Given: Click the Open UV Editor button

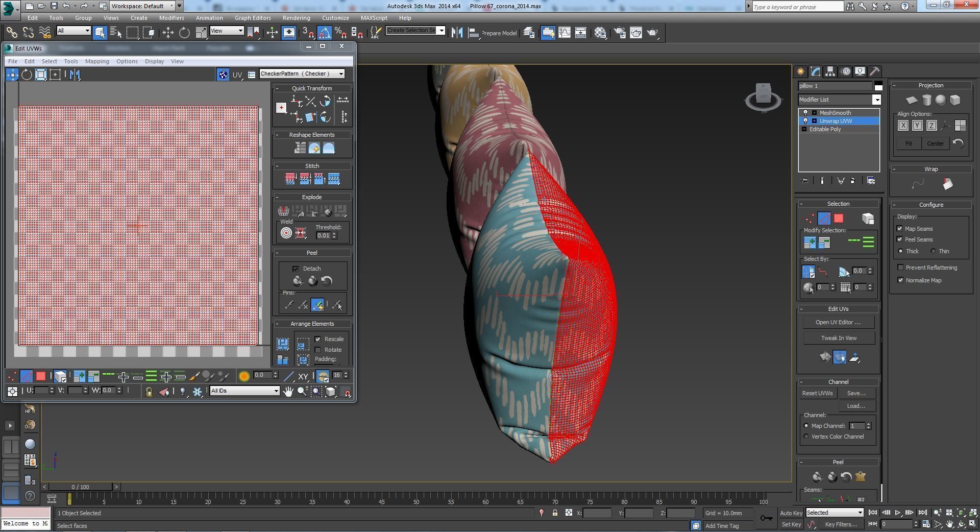Looking at the screenshot, I should coord(838,322).
